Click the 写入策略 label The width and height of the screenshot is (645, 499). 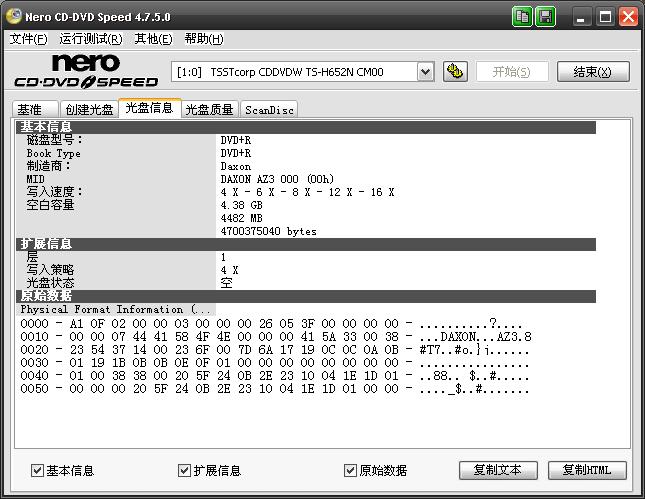50,270
